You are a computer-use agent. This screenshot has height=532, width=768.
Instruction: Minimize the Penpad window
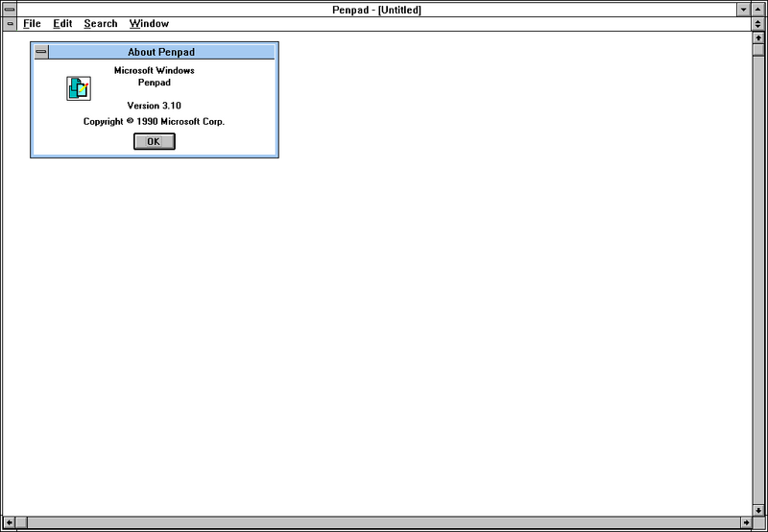[744, 10]
